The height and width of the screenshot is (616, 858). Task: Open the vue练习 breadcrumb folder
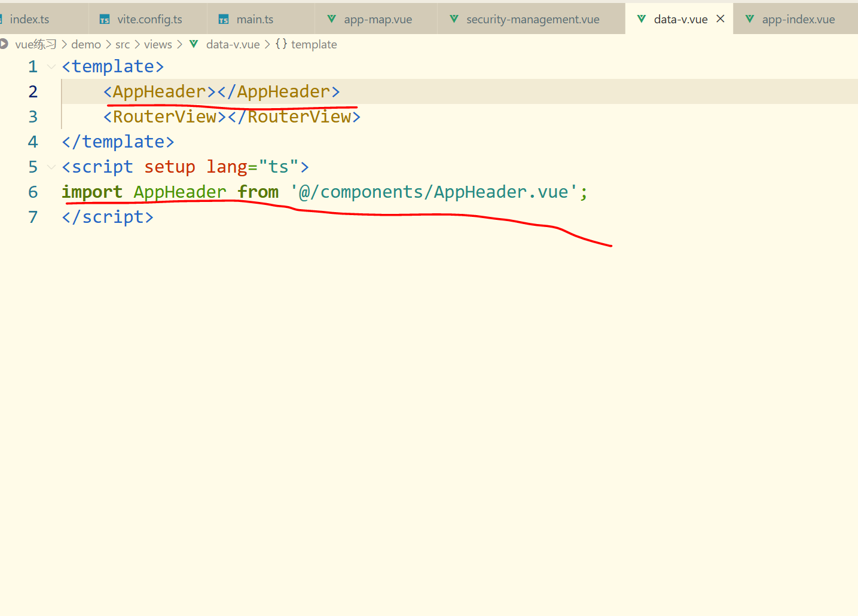tap(36, 44)
